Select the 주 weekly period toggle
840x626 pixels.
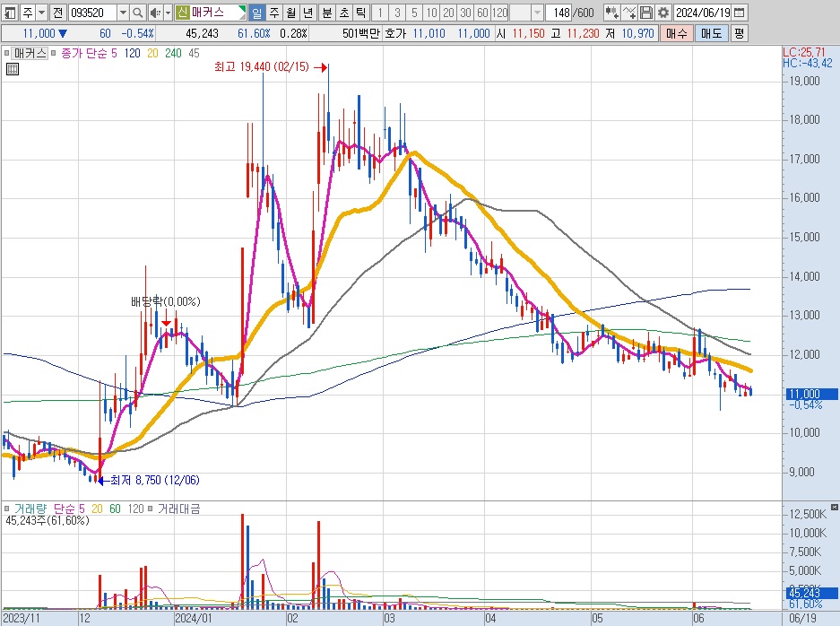(x=273, y=13)
